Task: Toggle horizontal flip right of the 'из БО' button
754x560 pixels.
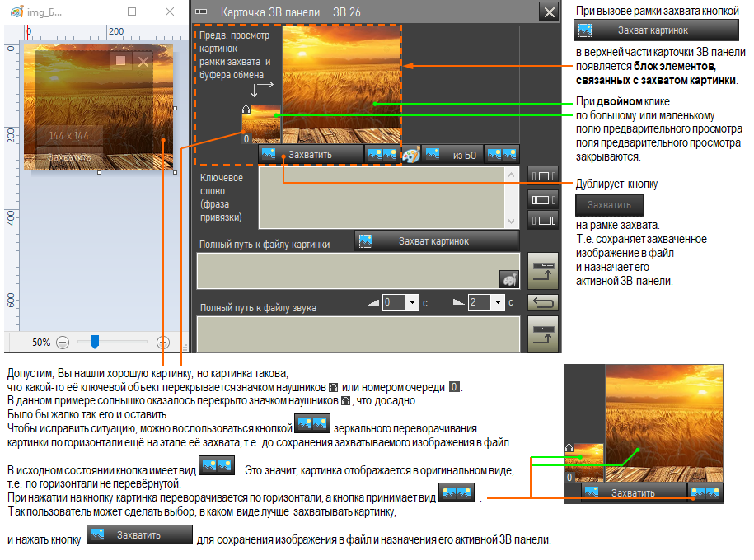Action: pyautogui.click(x=502, y=154)
